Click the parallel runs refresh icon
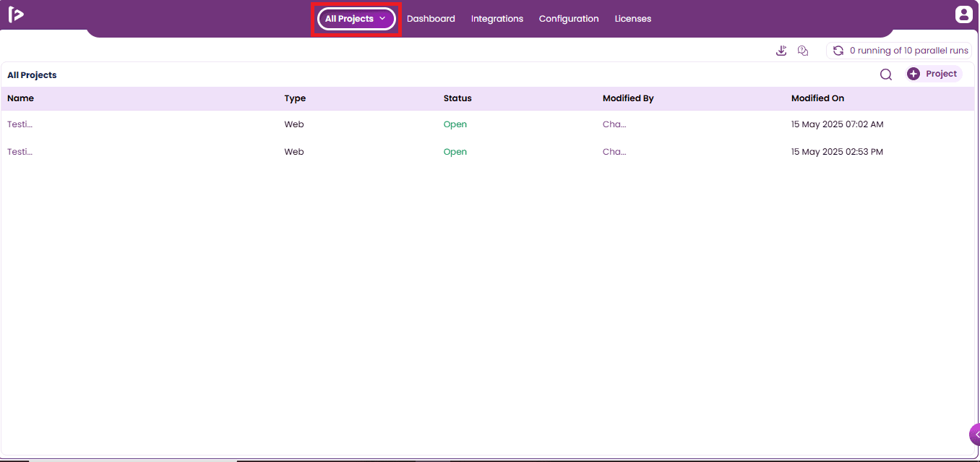 click(838, 51)
